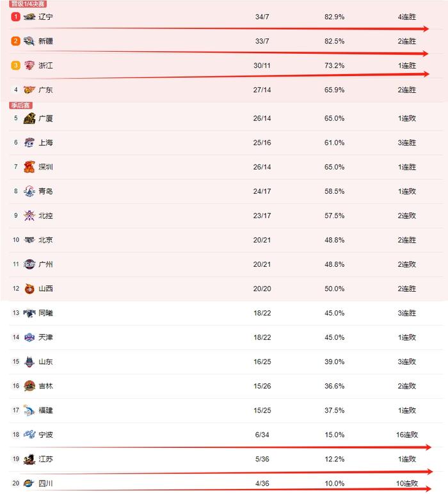Click the 辽宁 team logo
Viewport: 448px width, 494px height.
point(29,17)
